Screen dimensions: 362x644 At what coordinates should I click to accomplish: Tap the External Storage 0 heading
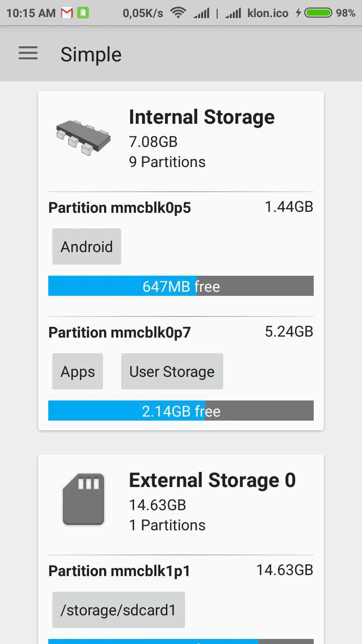[x=212, y=480]
